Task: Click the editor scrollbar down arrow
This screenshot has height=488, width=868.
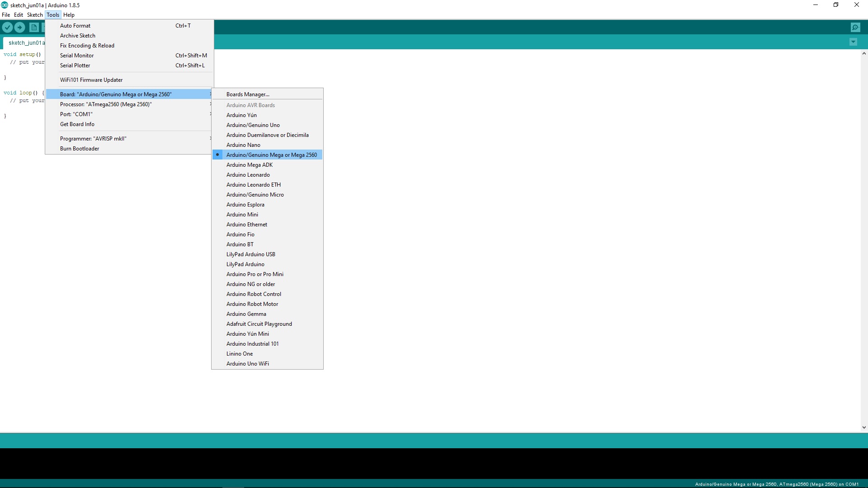Action: (864, 427)
